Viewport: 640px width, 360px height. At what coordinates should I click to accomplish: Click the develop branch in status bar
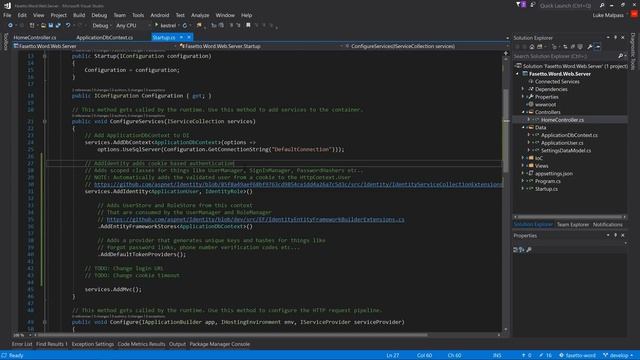coord(619,356)
